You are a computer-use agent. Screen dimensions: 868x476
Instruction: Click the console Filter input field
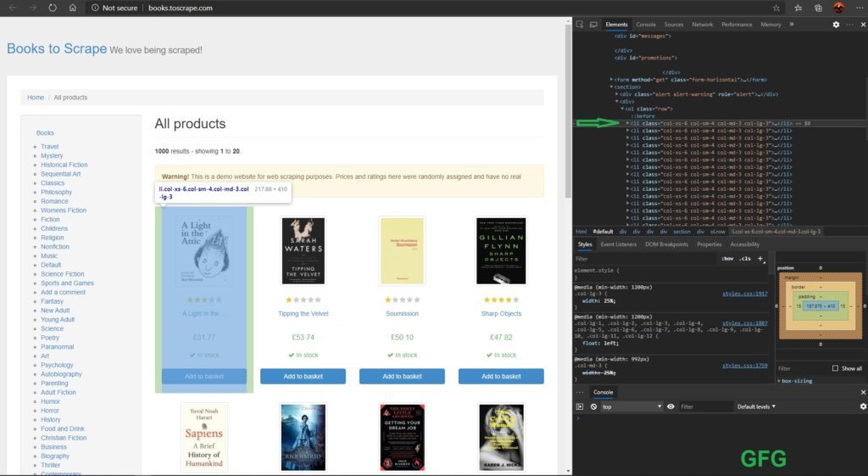tap(705, 406)
